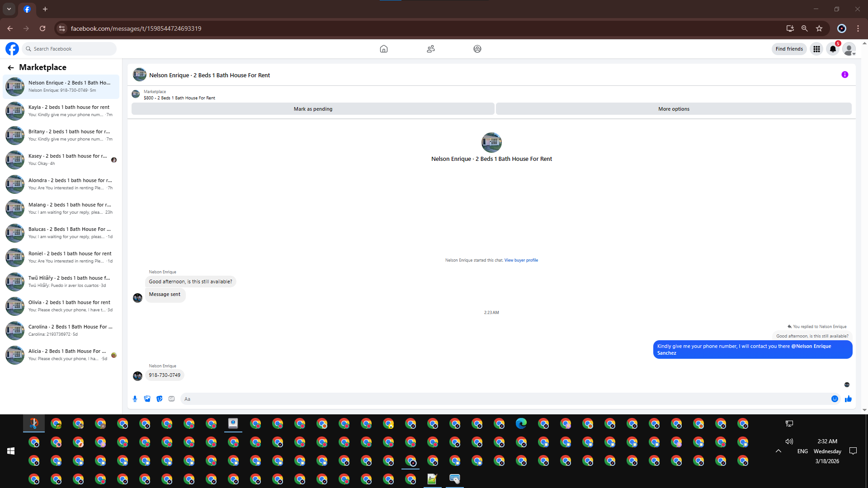
Task: Open the notifications bell
Action: coord(833,49)
